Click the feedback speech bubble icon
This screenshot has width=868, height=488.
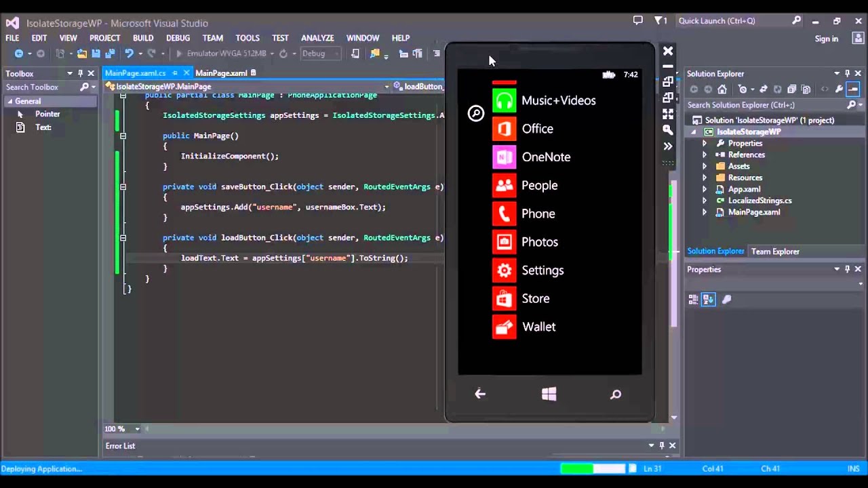637,21
